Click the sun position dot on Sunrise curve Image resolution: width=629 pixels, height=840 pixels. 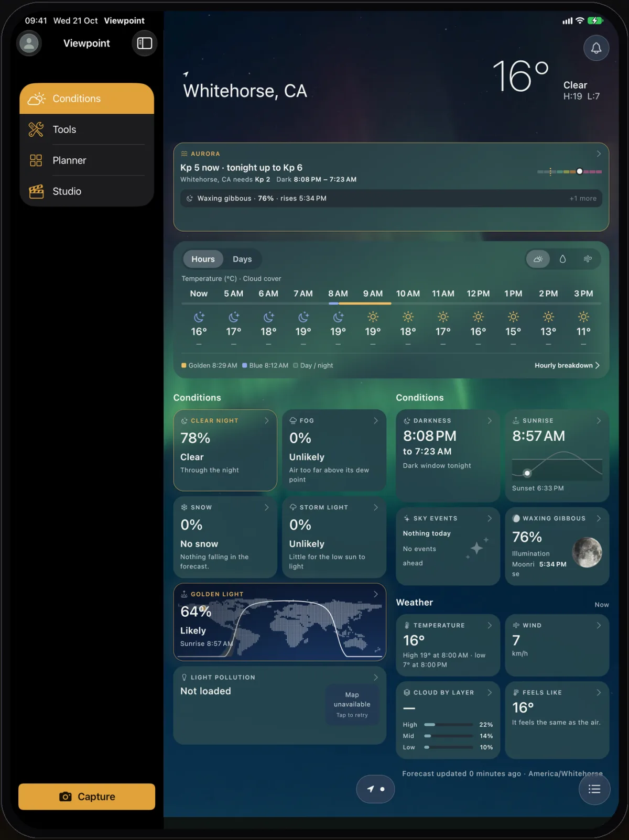coord(527,473)
